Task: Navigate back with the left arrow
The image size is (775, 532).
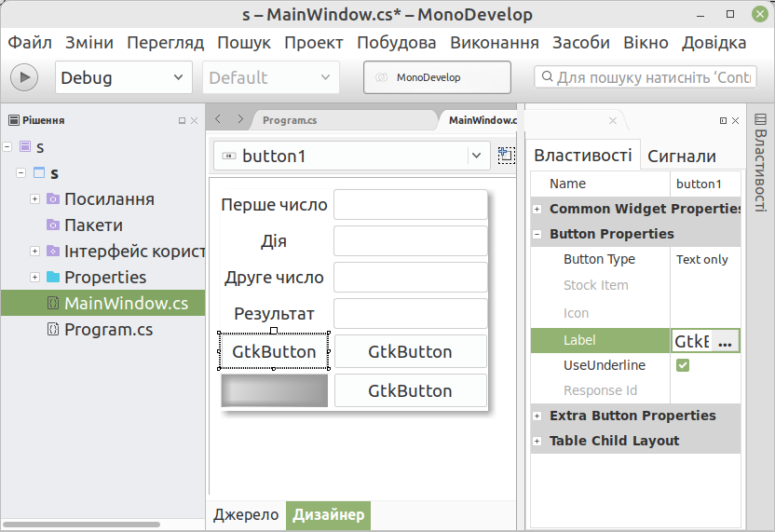Action: (218, 118)
